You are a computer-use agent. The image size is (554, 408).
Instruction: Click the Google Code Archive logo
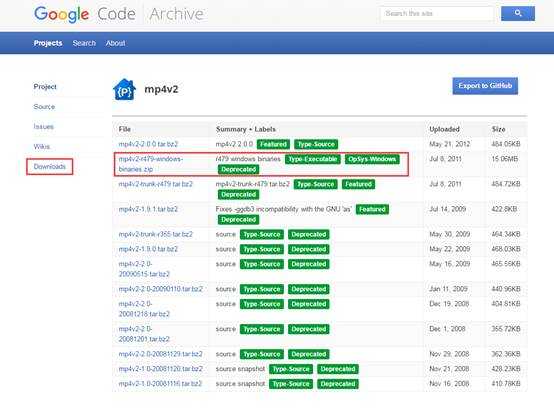coord(119,14)
